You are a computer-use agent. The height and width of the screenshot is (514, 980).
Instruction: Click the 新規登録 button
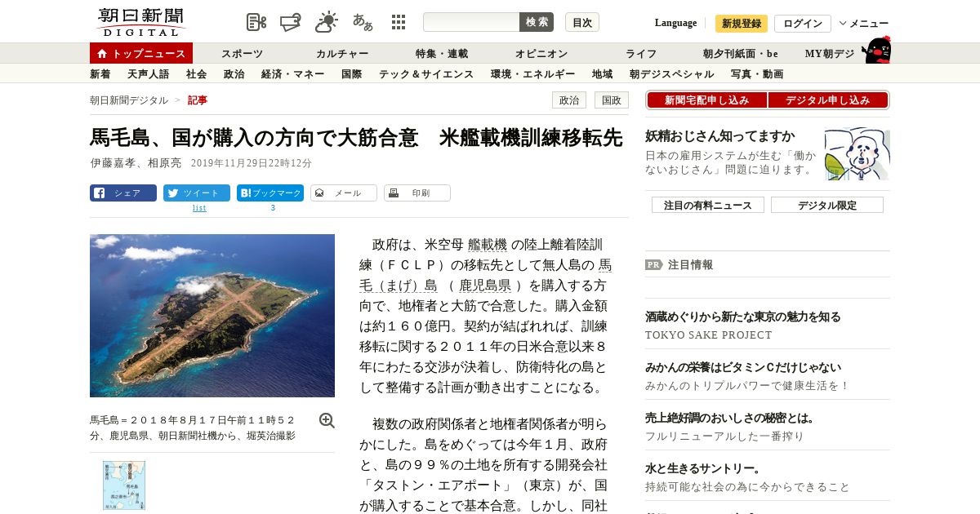coord(742,24)
